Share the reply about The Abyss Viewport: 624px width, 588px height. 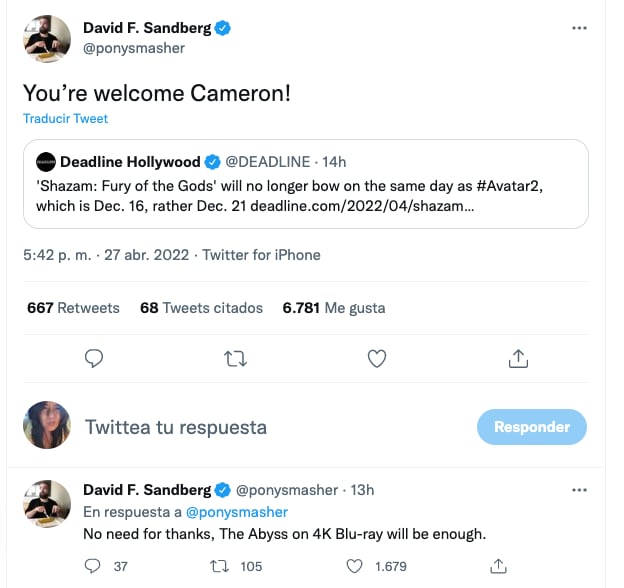[499, 566]
